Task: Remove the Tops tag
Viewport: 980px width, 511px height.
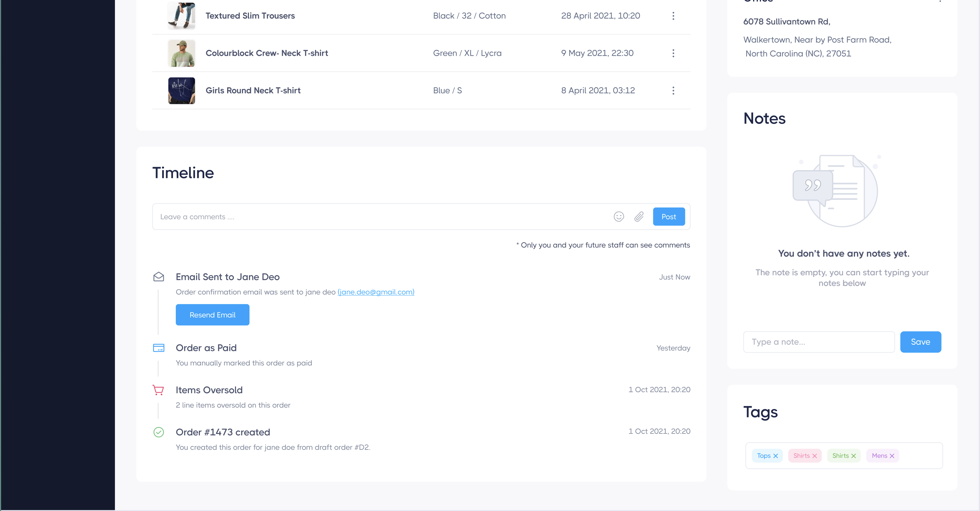Action: tap(776, 455)
